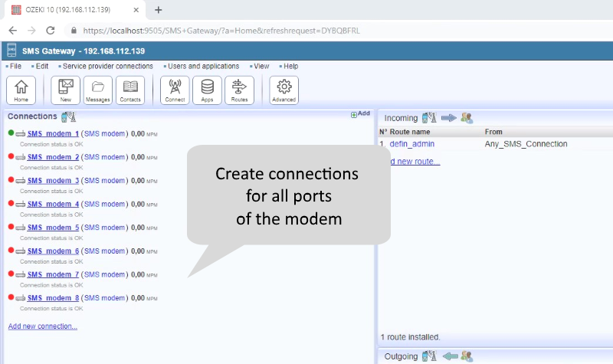Open a new browser tab with plus
Screen dimensions: 613x364
(159, 10)
